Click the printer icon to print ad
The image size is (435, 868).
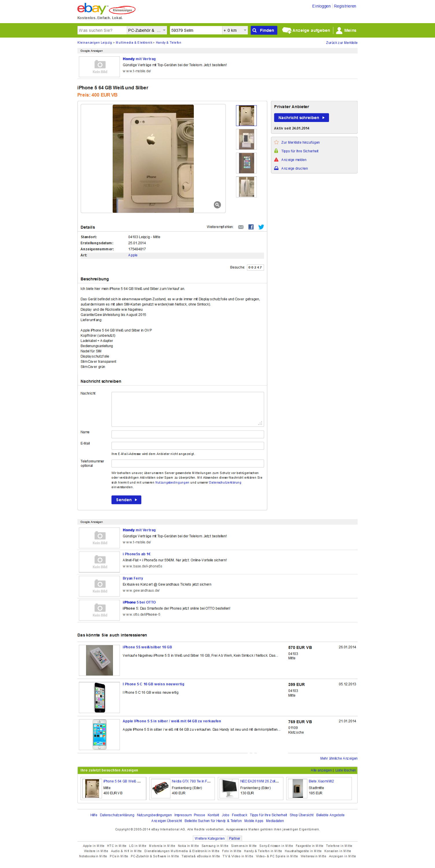pyautogui.click(x=276, y=168)
